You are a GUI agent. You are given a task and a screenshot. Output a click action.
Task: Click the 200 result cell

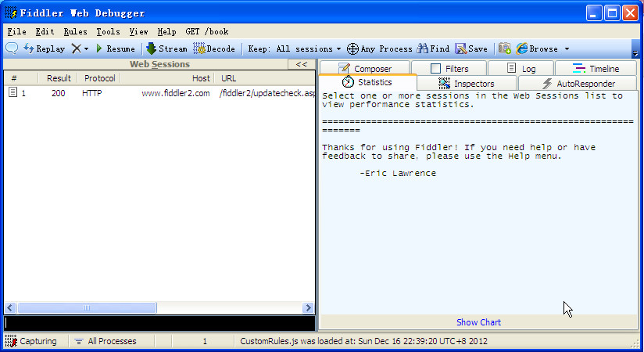coord(59,93)
